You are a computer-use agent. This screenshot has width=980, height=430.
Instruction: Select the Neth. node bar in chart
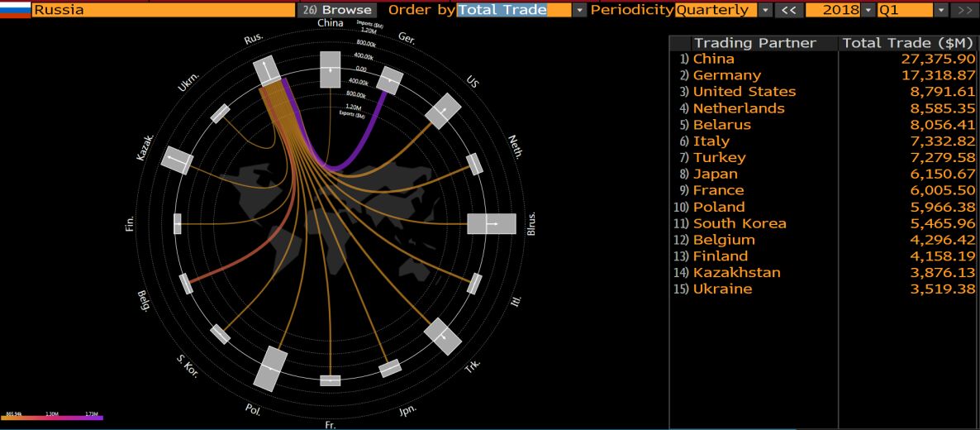[x=475, y=164]
